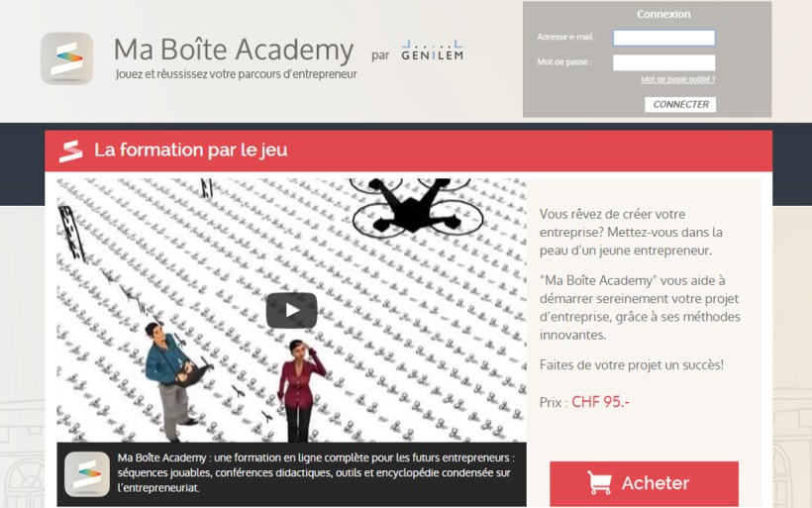Open the Mot de passe oublié link

click(x=678, y=79)
